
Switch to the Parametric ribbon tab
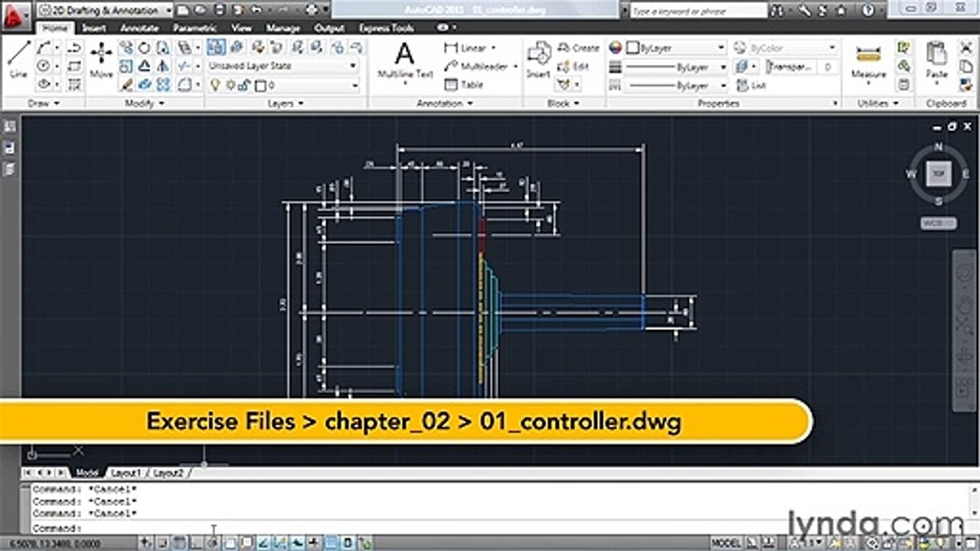[195, 28]
